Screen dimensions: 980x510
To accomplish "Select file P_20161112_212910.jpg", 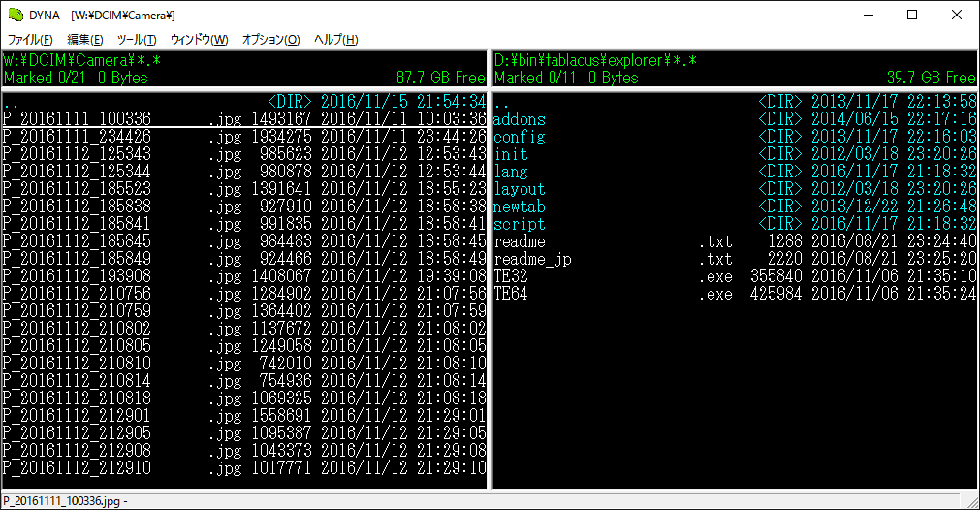I will coord(244,468).
